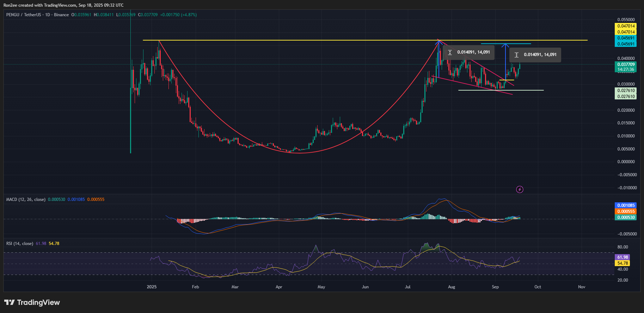
Task: Click the candle countdown timer 14:27:36
Action: [x=626, y=70]
